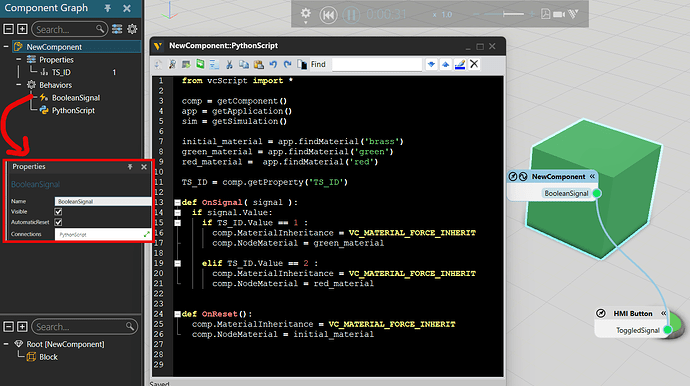
Task: Close the Properties sub-panel
Action: 144,167
